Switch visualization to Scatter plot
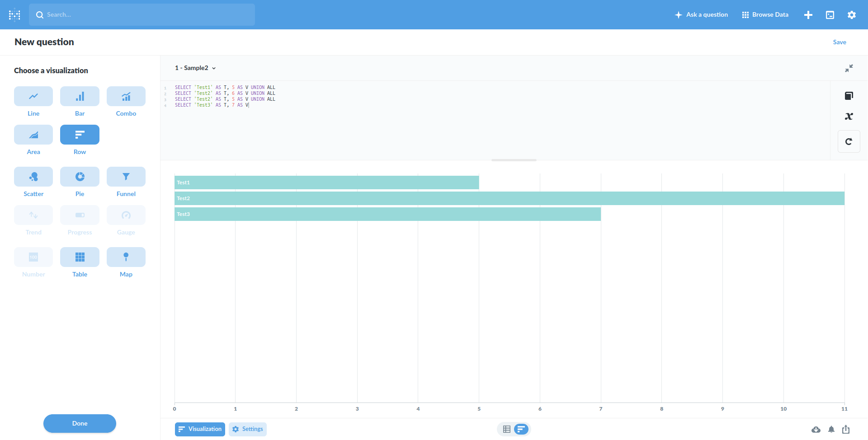This screenshot has width=868, height=440. [33, 177]
